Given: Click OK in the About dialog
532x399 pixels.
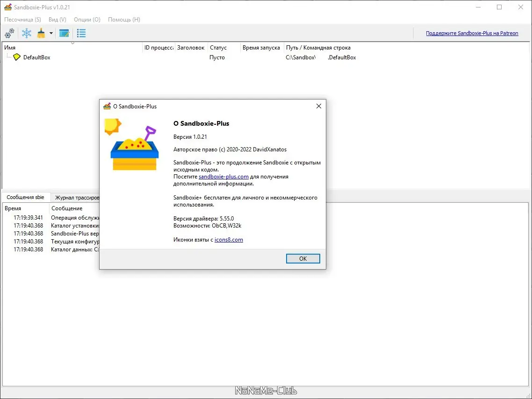Looking at the screenshot, I should [303, 259].
